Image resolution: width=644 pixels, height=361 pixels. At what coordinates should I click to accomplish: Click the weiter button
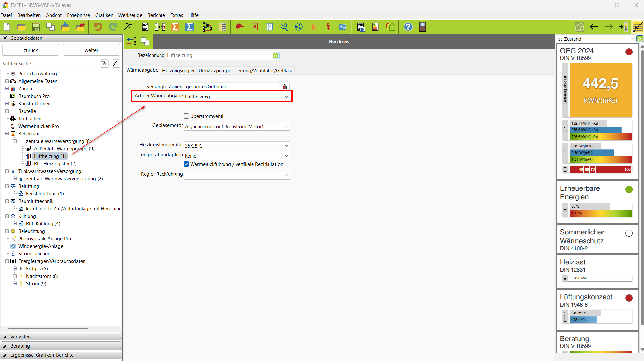click(x=91, y=50)
